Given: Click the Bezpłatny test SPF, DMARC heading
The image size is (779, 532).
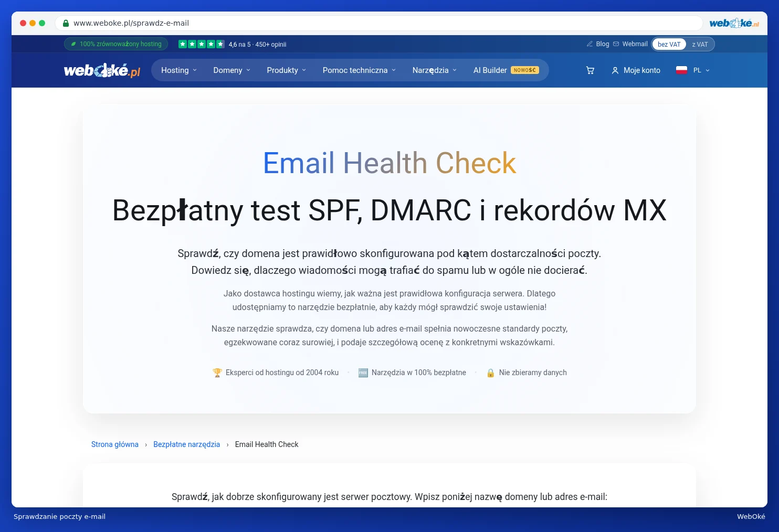Looking at the screenshot, I should (x=389, y=210).
